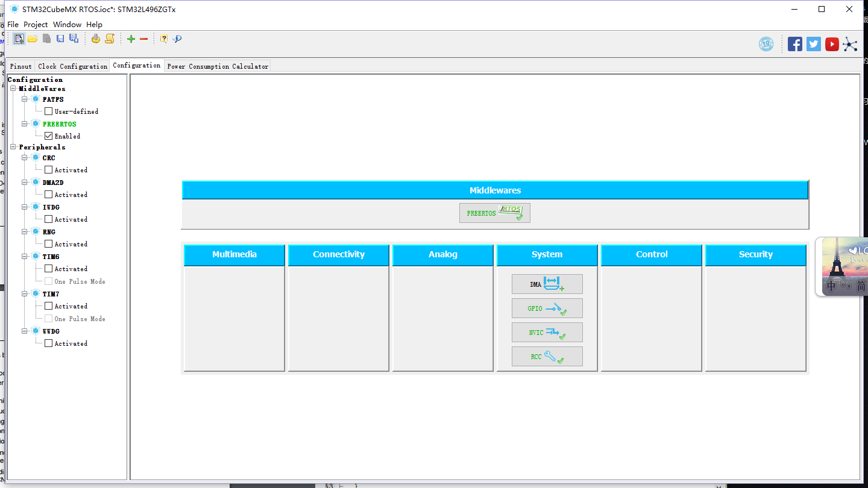This screenshot has width=868, height=488.
Task: Switch to Power Consumption Calculator tab
Action: click(218, 66)
